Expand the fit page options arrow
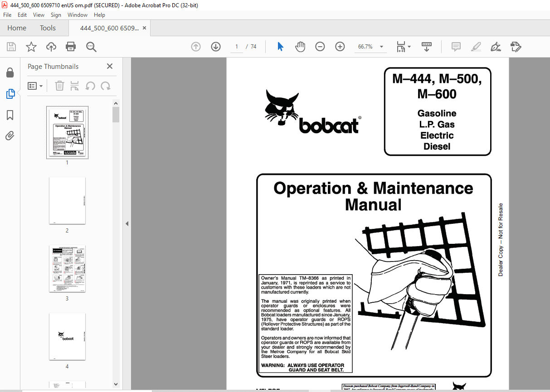 pyautogui.click(x=409, y=47)
